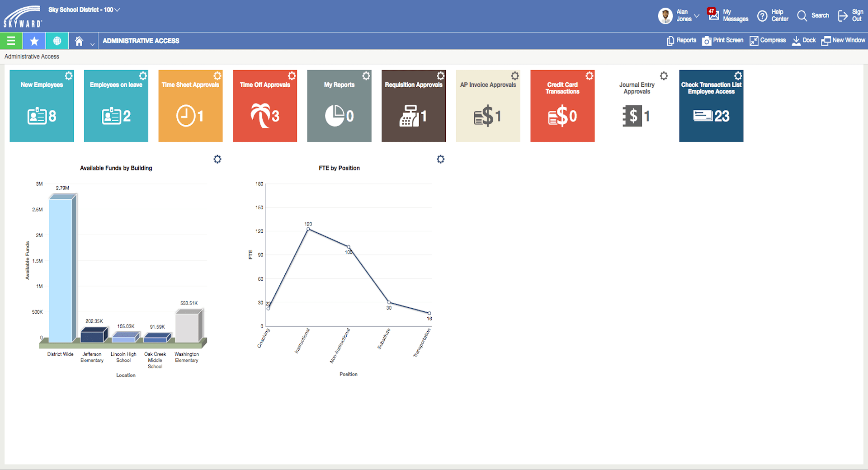
Task: Click the Dock button
Action: [804, 40]
